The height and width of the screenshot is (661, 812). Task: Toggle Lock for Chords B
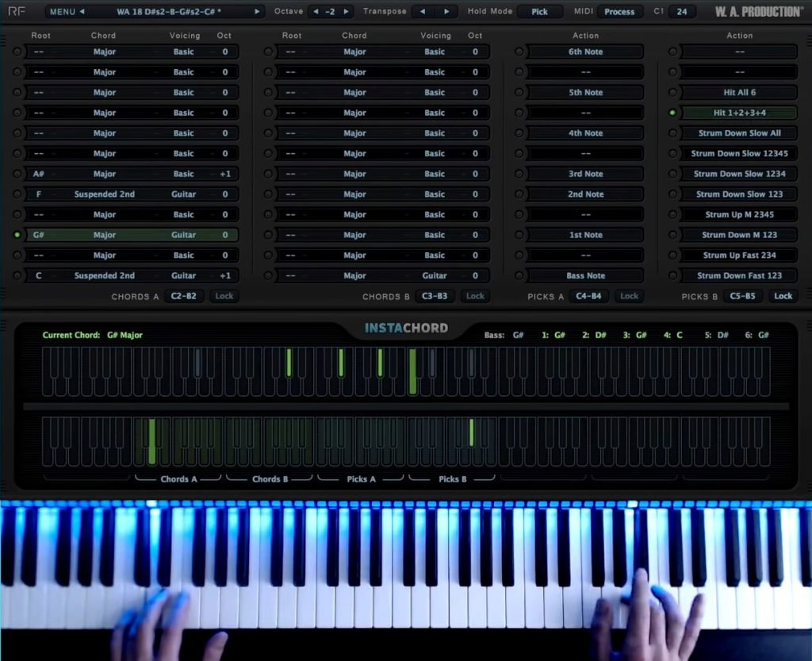[x=475, y=296]
